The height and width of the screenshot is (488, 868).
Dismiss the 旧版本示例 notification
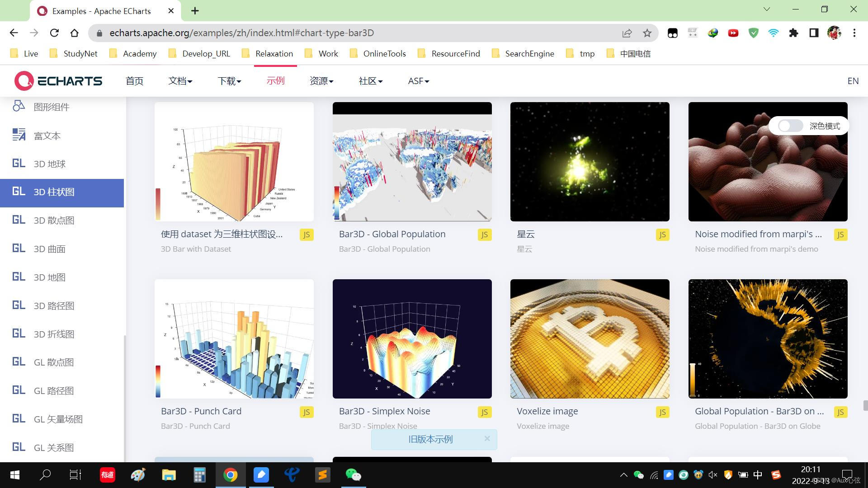pos(487,438)
